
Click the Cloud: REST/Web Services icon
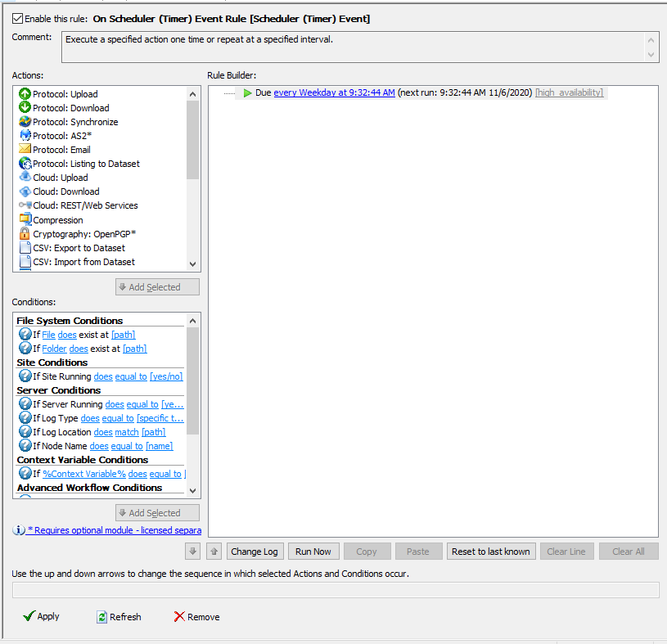(25, 205)
